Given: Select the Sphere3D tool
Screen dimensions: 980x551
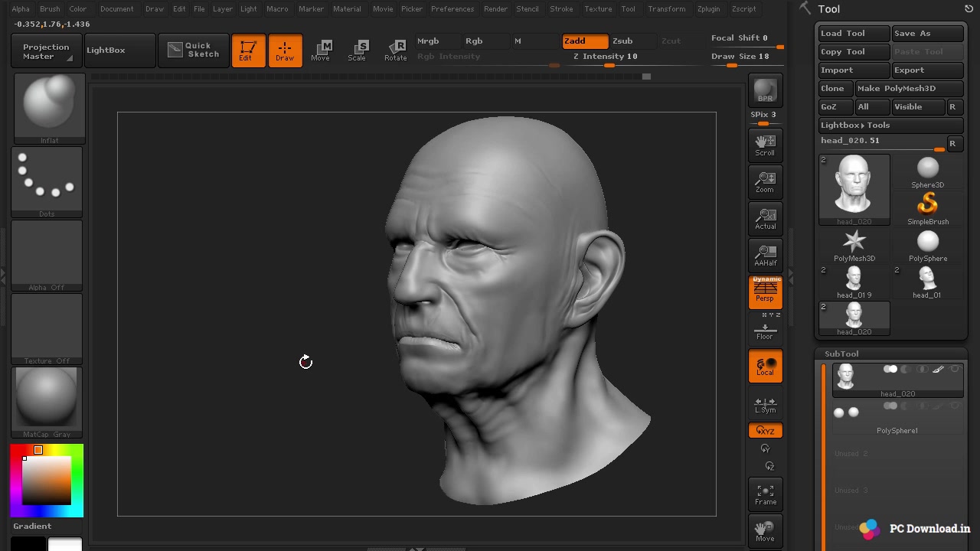Looking at the screenshot, I should (x=927, y=172).
